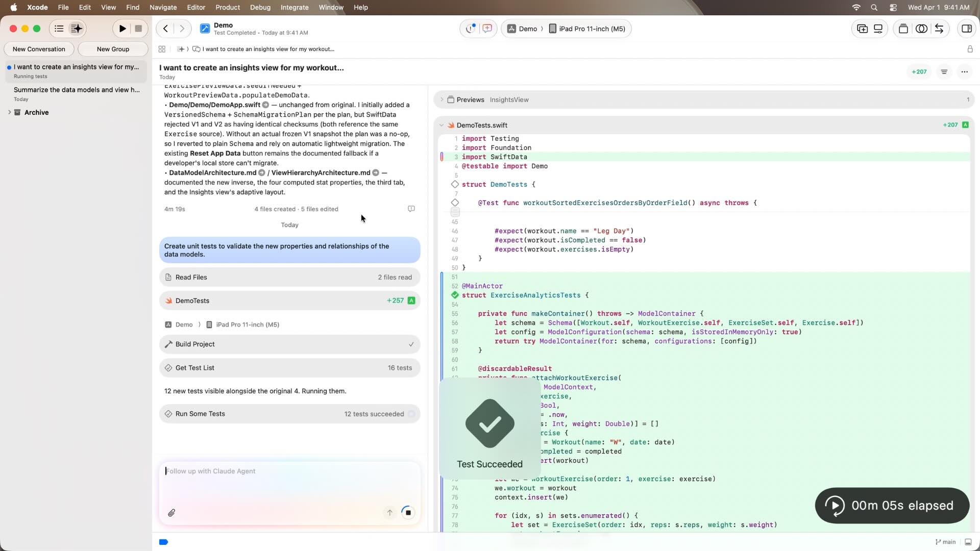Open the Navigate menu
This screenshot has height=551, width=980.
[163, 7]
